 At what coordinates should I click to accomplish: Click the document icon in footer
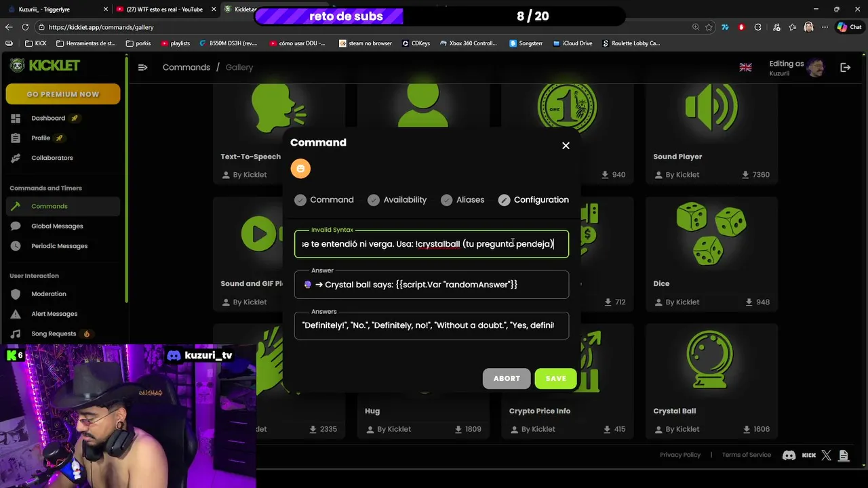(x=844, y=455)
